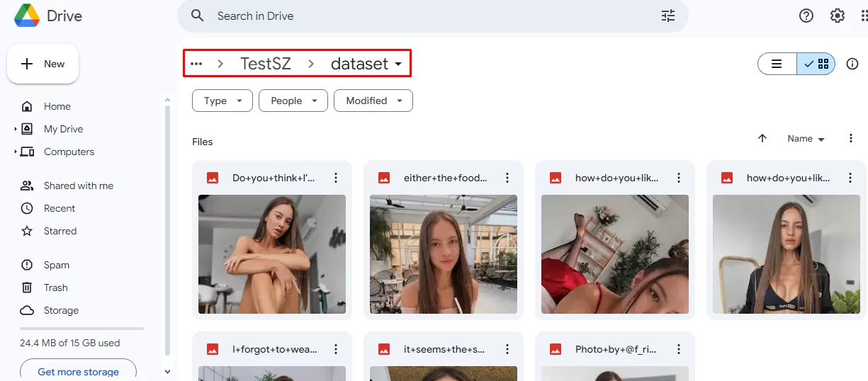Navigate to TestSZ folder breadcrumb
Image resolution: width=868 pixels, height=381 pixels.
click(x=266, y=64)
